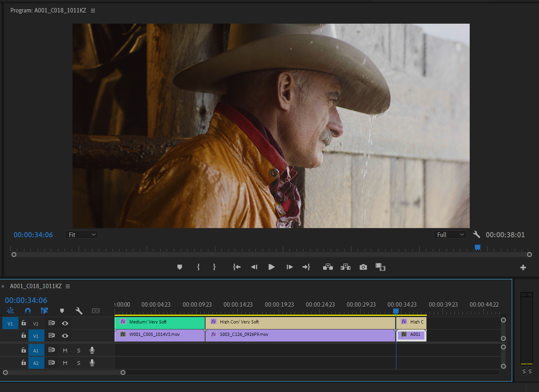Click Mark In bracket button

pos(198,267)
